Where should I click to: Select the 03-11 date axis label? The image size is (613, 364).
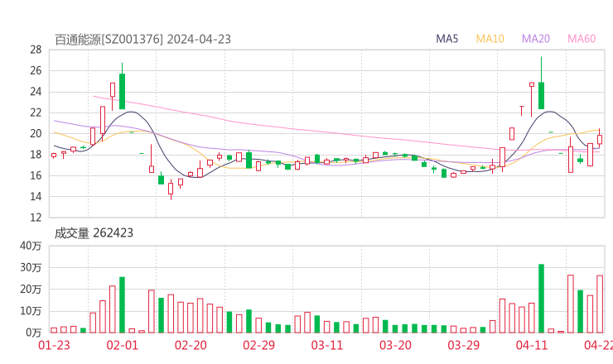(327, 345)
